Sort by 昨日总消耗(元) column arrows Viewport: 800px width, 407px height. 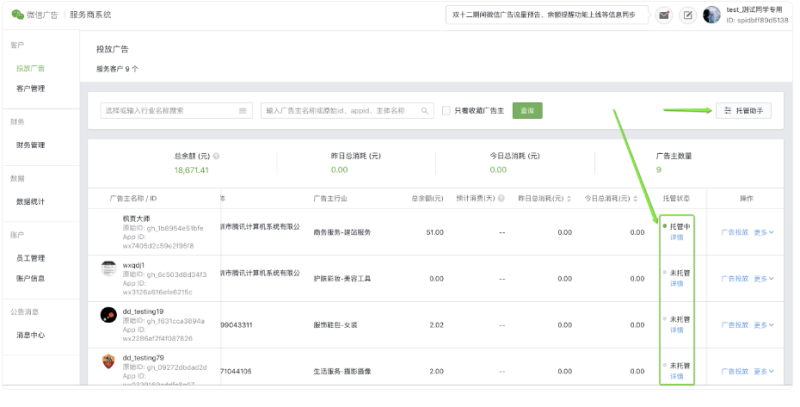[x=569, y=198]
